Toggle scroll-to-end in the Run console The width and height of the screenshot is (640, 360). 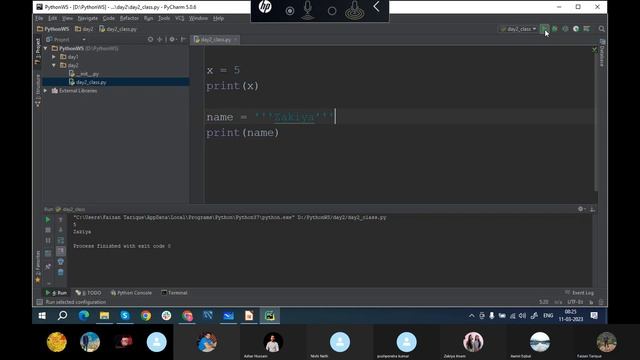60,251
